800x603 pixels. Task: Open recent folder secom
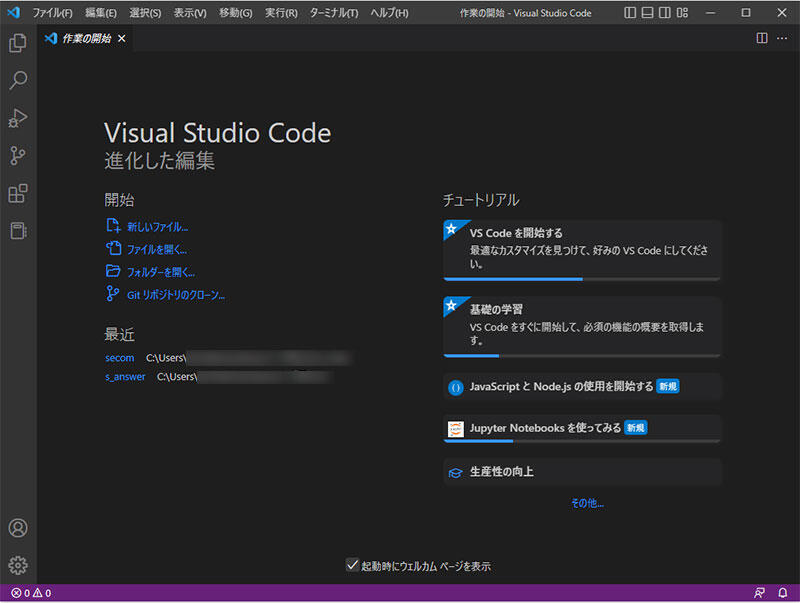point(119,358)
